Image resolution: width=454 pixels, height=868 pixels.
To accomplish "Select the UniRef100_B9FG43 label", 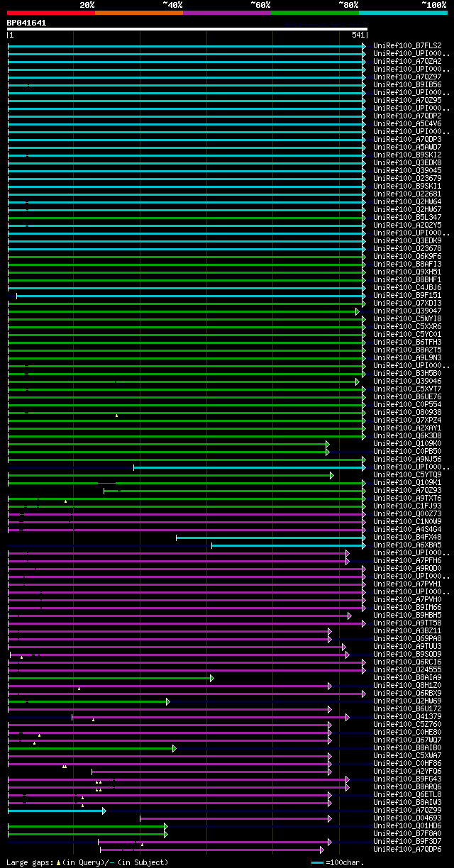I will tap(407, 779).
